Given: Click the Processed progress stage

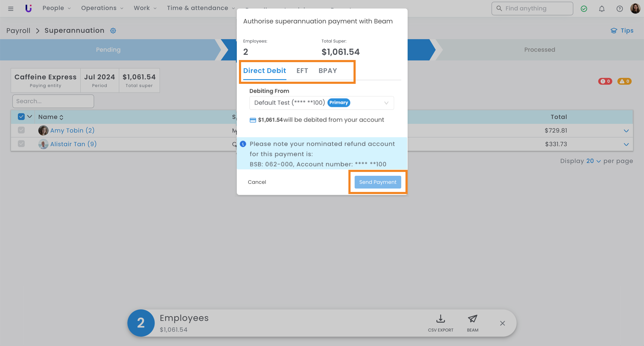Looking at the screenshot, I should (x=539, y=50).
